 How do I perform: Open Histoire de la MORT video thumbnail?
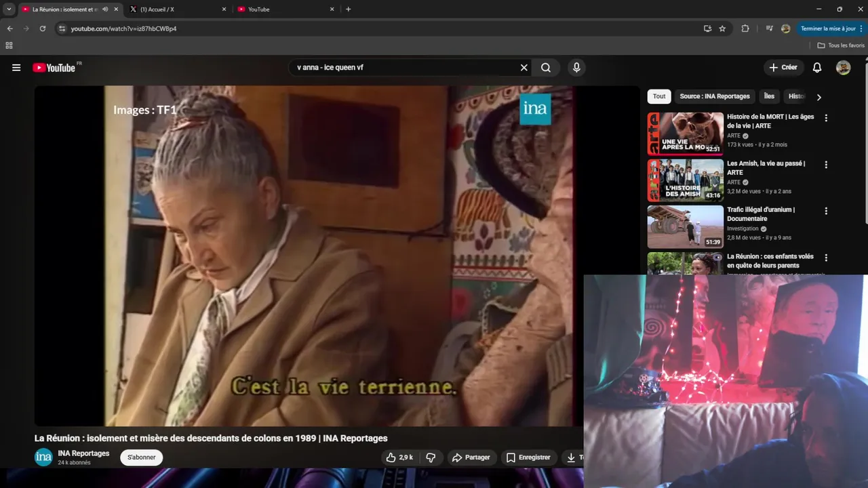click(x=686, y=134)
